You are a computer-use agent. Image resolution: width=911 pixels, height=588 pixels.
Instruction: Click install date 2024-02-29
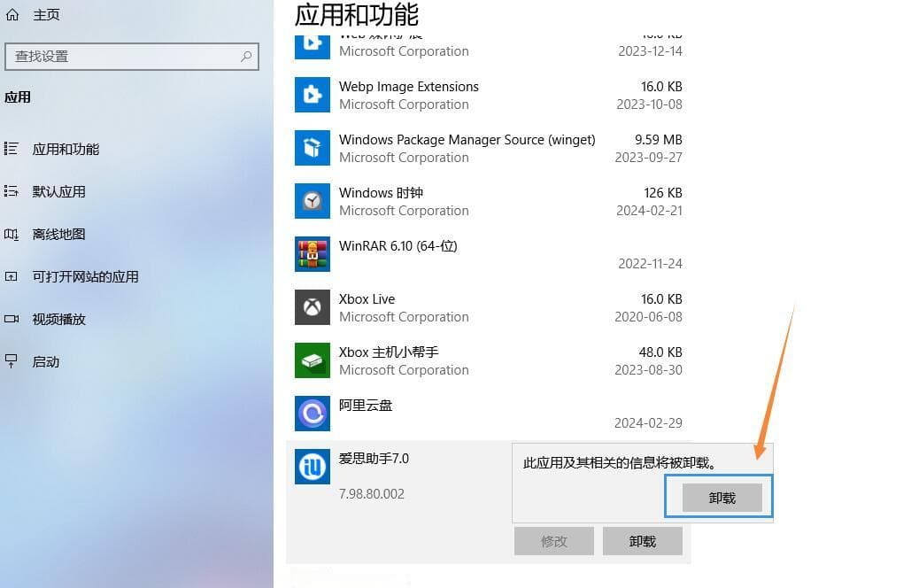click(x=648, y=423)
